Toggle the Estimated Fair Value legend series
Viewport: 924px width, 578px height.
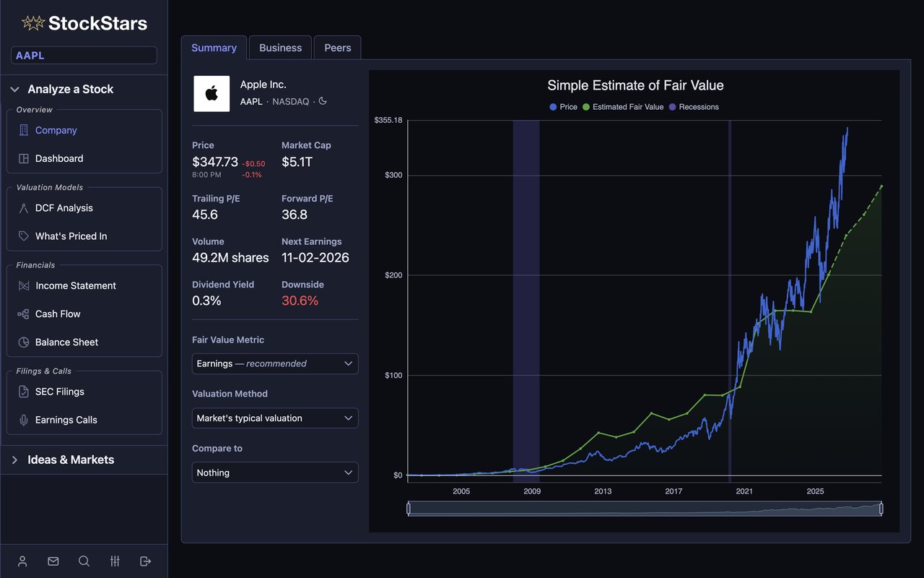623,107
